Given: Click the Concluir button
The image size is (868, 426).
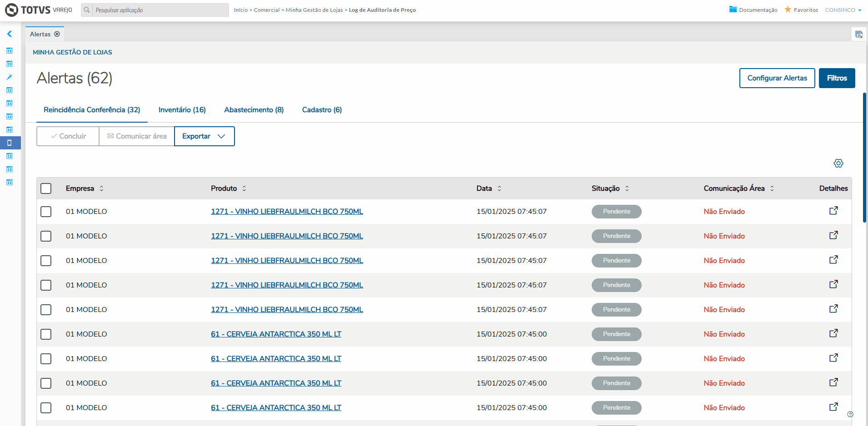Looking at the screenshot, I should [68, 136].
